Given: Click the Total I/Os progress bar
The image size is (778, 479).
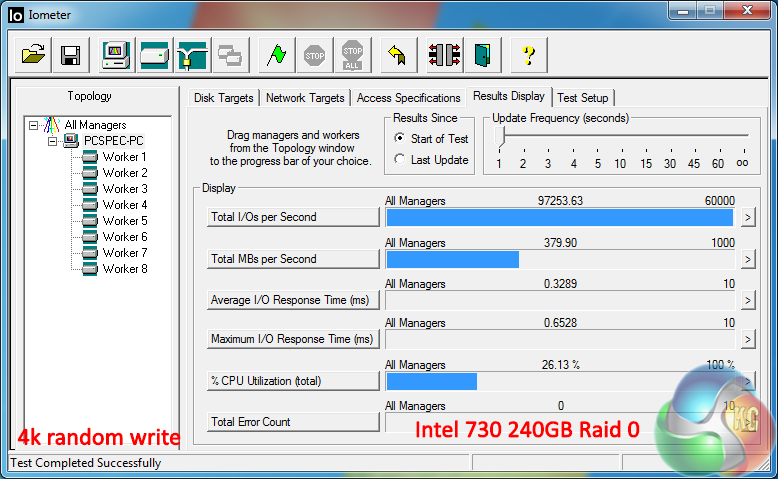Looking at the screenshot, I should click(x=560, y=217).
